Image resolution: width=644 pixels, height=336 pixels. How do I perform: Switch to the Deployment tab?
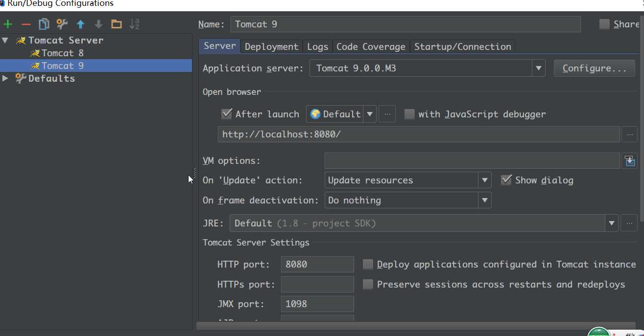click(271, 46)
